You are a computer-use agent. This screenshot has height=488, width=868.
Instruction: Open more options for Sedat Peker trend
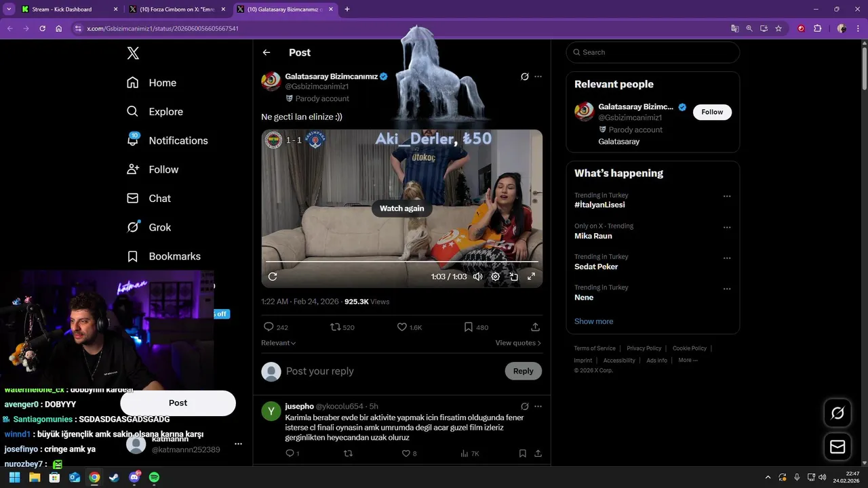[727, 258]
